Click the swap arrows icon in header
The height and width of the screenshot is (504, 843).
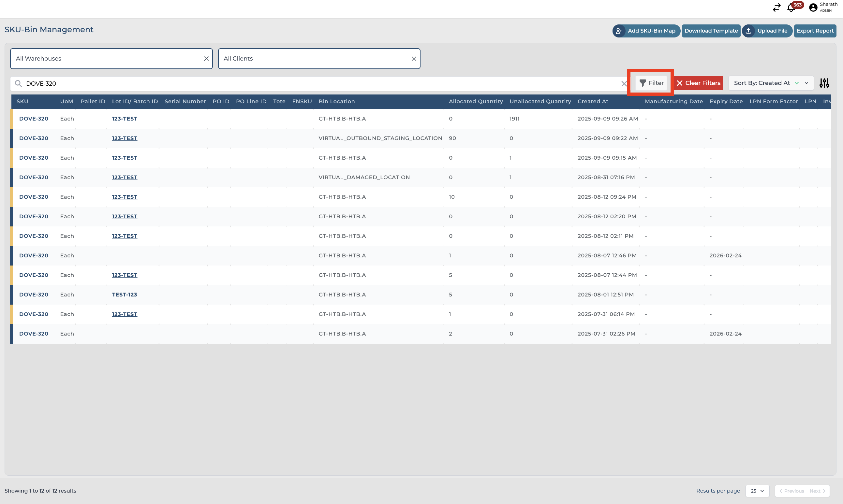776,7
